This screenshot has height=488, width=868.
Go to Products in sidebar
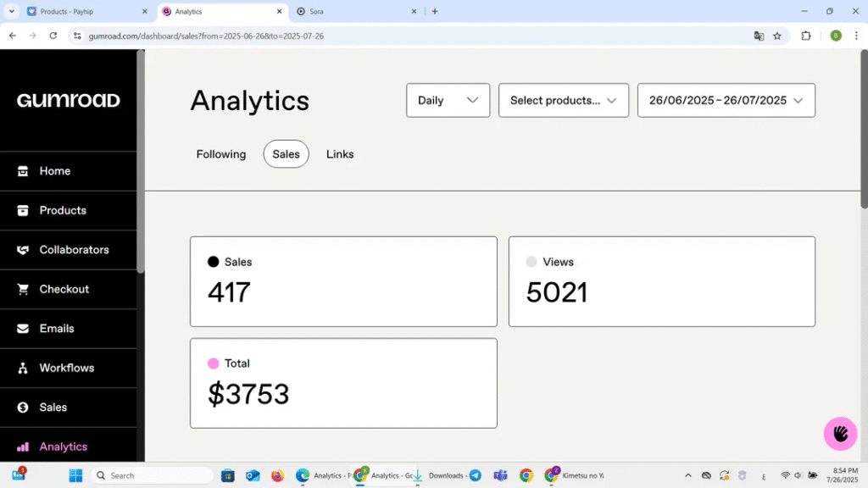coord(62,210)
